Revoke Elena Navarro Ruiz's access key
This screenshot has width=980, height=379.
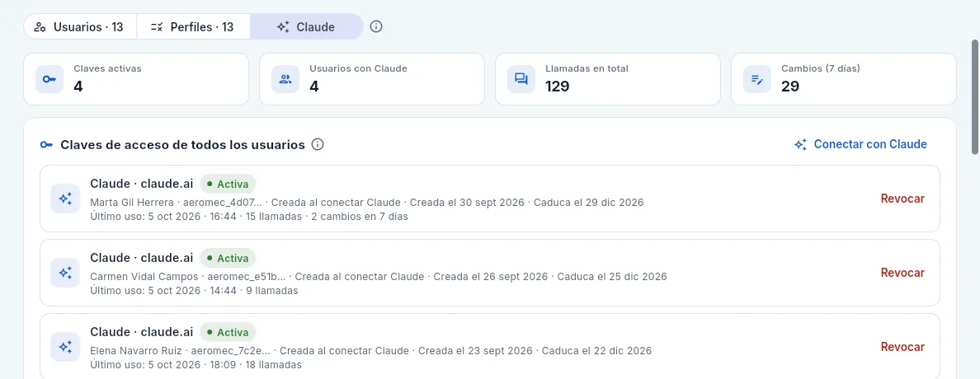(902, 347)
